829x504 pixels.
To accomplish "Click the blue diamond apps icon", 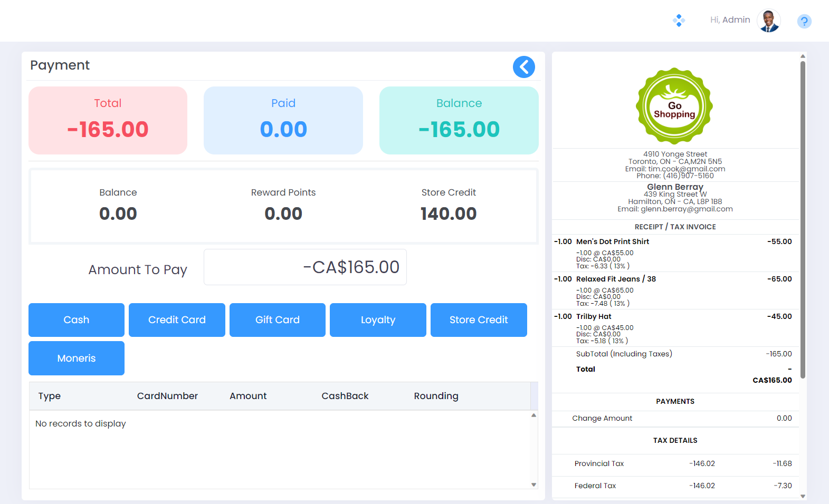I will [x=679, y=21].
